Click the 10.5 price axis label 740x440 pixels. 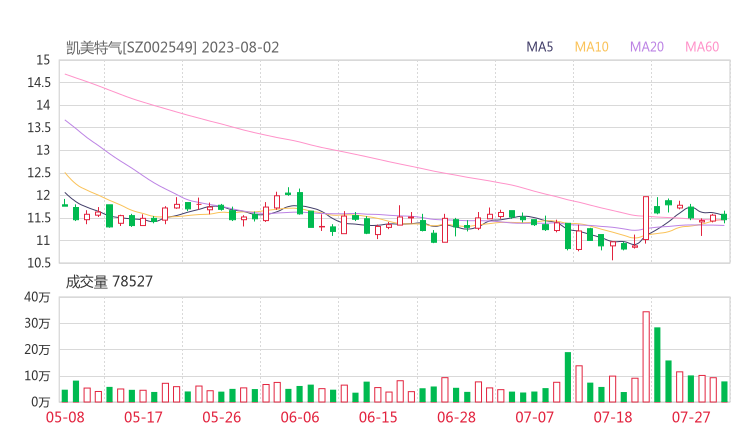coord(39,263)
